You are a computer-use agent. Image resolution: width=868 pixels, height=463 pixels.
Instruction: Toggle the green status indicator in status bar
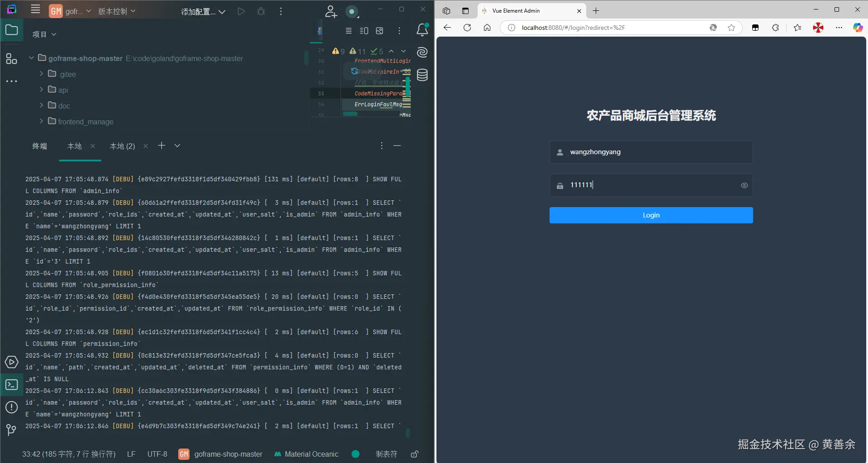356,454
